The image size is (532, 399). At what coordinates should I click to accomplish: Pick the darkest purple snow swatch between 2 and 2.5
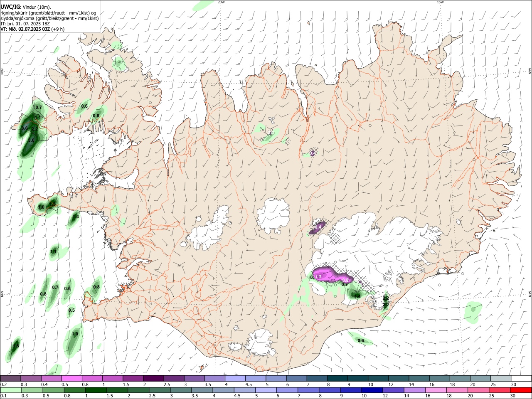(x=153, y=378)
